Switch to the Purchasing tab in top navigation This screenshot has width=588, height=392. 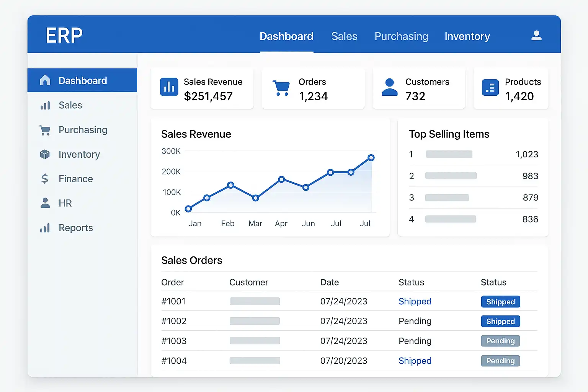coord(401,36)
